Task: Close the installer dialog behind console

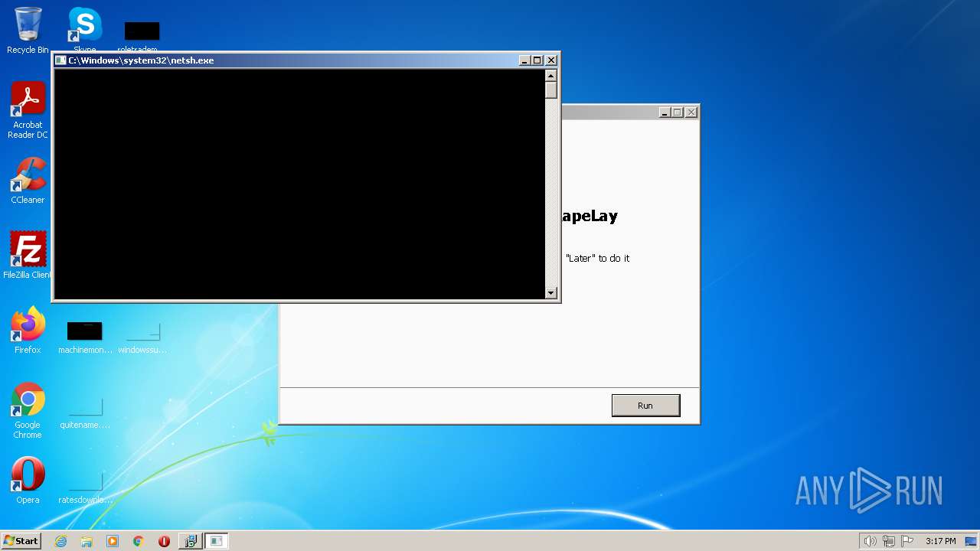Action: coord(691,112)
